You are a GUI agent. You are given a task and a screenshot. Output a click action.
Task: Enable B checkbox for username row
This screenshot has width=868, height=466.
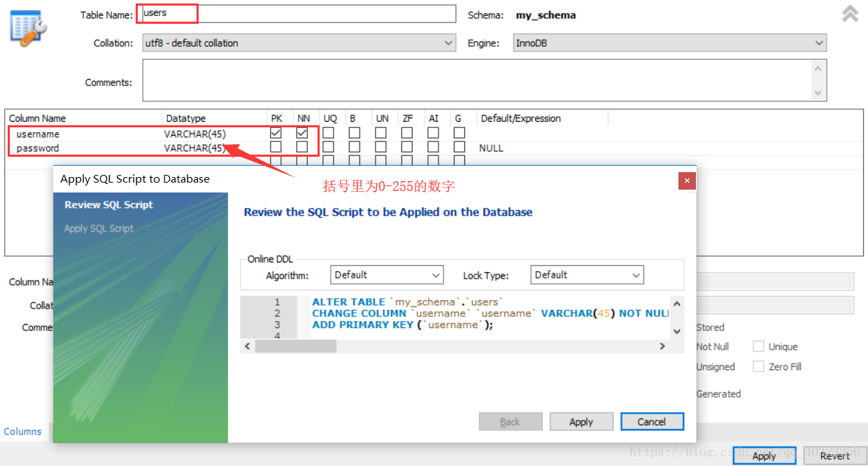pos(355,132)
